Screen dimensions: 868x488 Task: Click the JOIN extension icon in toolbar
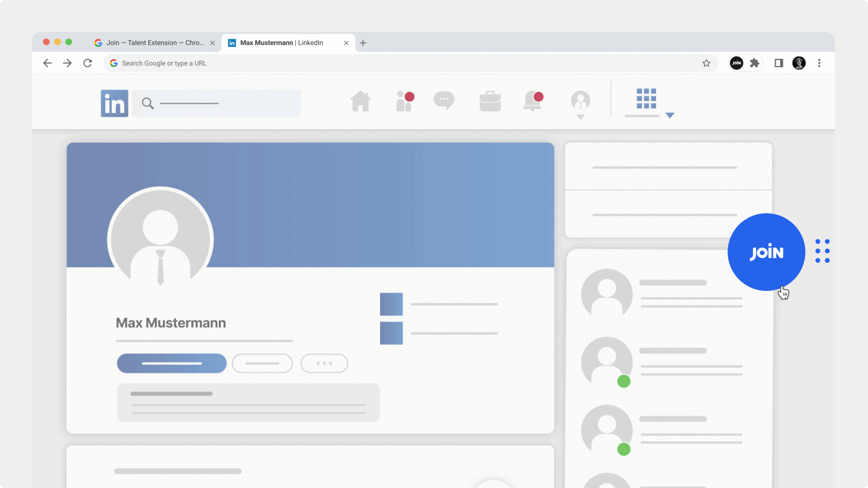click(736, 63)
